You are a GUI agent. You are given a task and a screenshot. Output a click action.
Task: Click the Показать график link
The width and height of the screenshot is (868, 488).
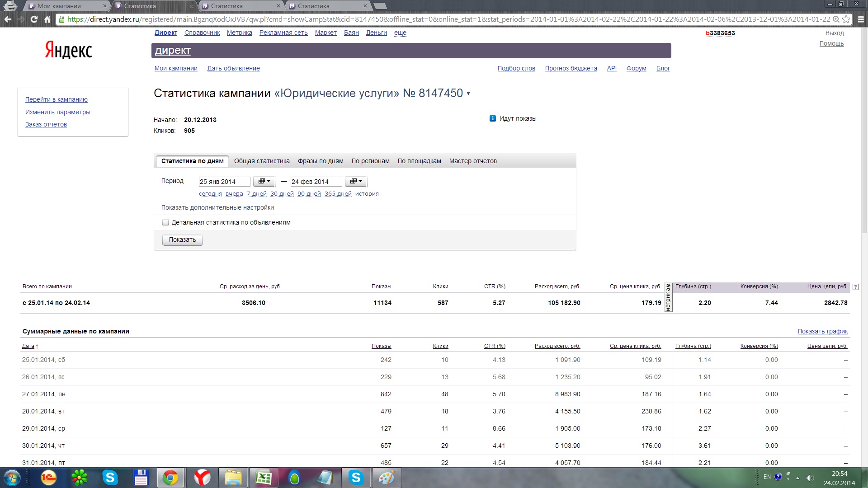[x=822, y=332]
